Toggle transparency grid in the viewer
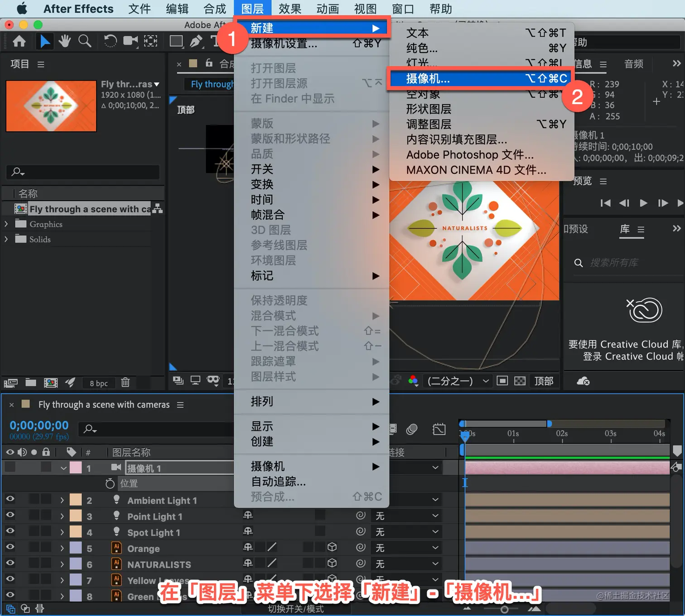The height and width of the screenshot is (616, 685). tap(520, 381)
